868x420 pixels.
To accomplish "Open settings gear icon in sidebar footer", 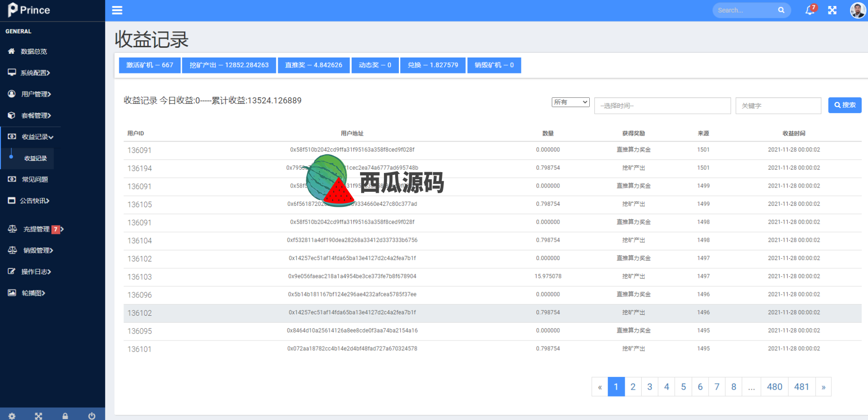I will (x=12, y=416).
